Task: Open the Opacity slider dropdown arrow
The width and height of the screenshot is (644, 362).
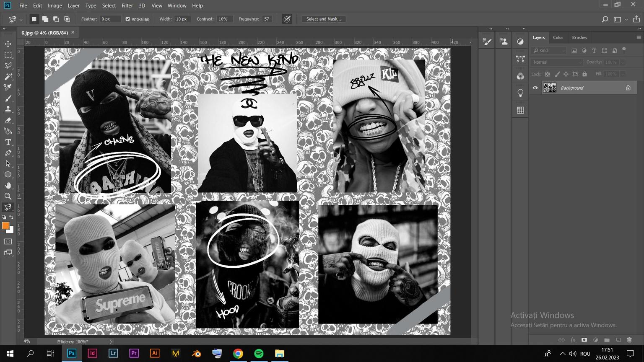Action: pos(623,62)
